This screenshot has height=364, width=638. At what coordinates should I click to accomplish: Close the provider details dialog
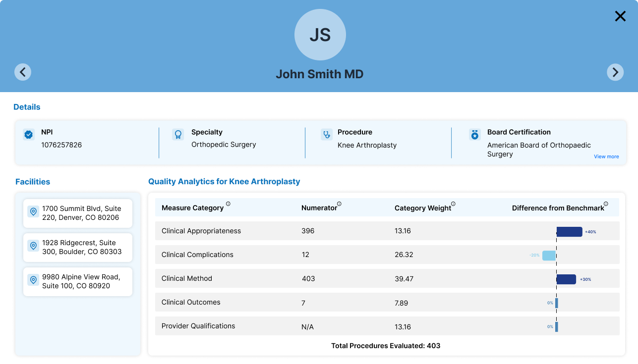620,16
